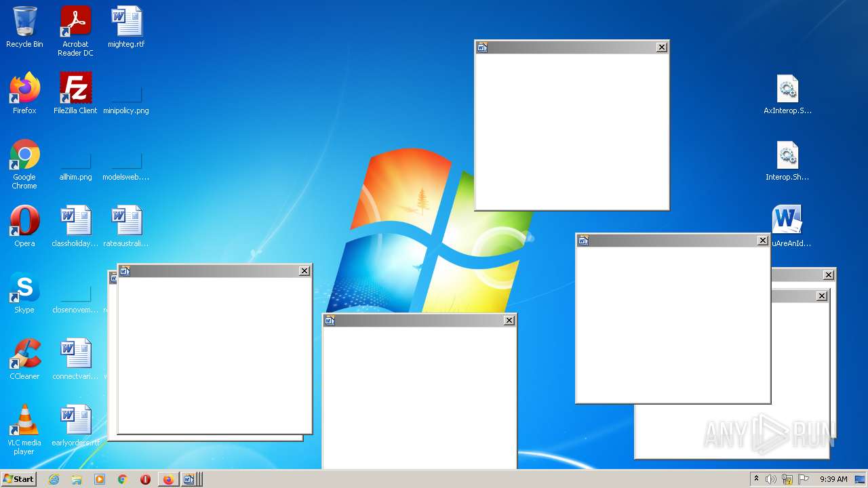
Task: Switch to Firefox in the taskbar
Action: coord(168,479)
